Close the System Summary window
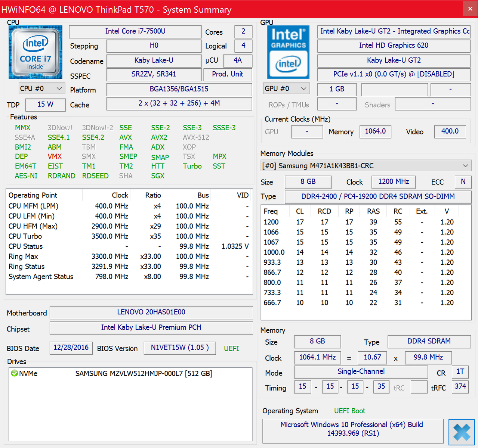Screen dimensions: 478x448 tap(470, 9)
